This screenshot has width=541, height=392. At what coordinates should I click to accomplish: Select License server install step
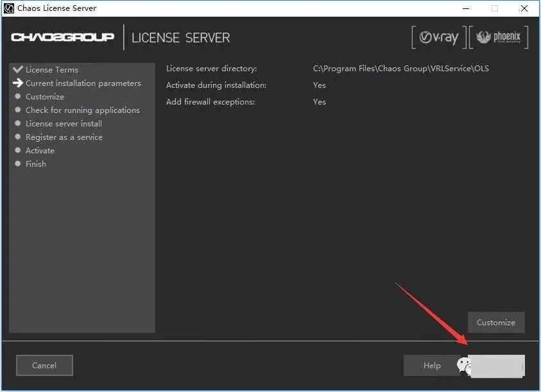coord(64,124)
